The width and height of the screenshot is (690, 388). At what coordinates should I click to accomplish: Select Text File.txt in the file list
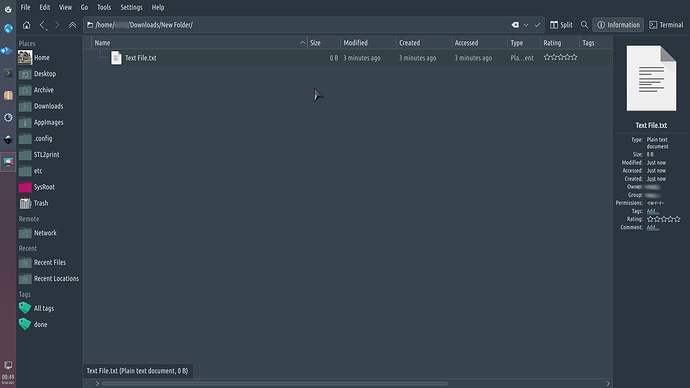(x=140, y=58)
